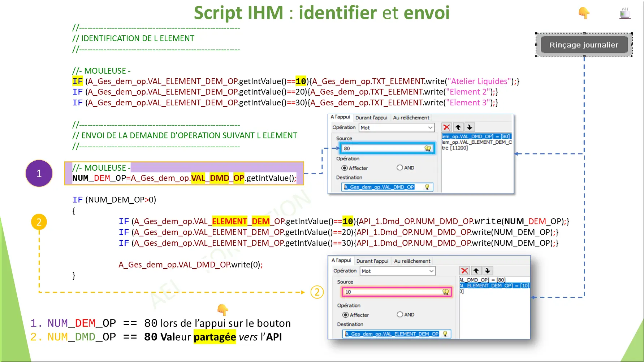Viewport: 644px width, 362px height.
Task: Select the AND operation in the upper panel
Action: pos(400,167)
